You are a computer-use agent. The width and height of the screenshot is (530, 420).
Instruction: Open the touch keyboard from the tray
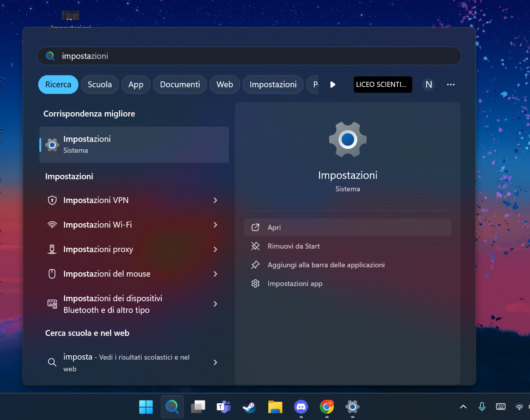tap(500, 406)
